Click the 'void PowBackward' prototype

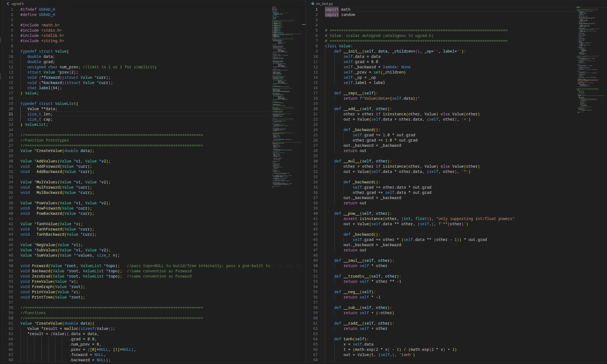point(57,213)
